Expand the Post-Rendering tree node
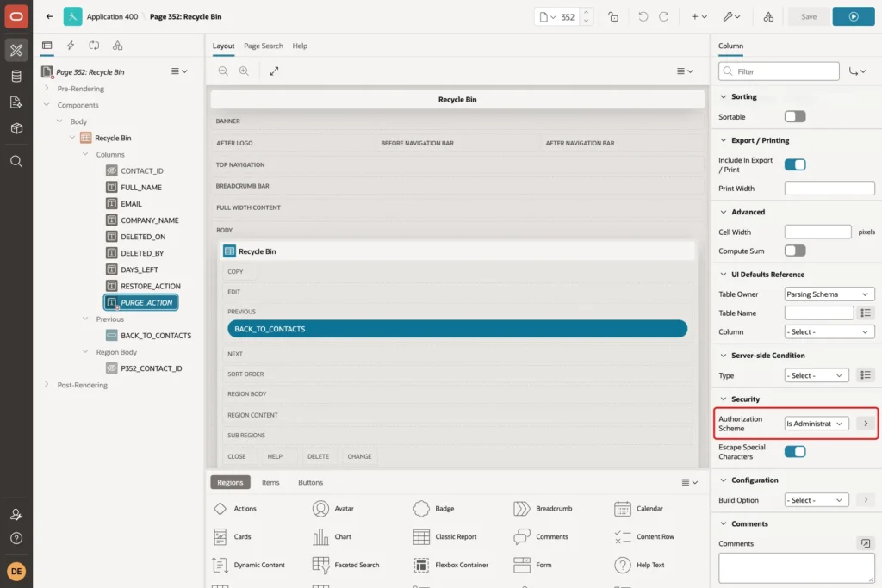 (x=47, y=385)
